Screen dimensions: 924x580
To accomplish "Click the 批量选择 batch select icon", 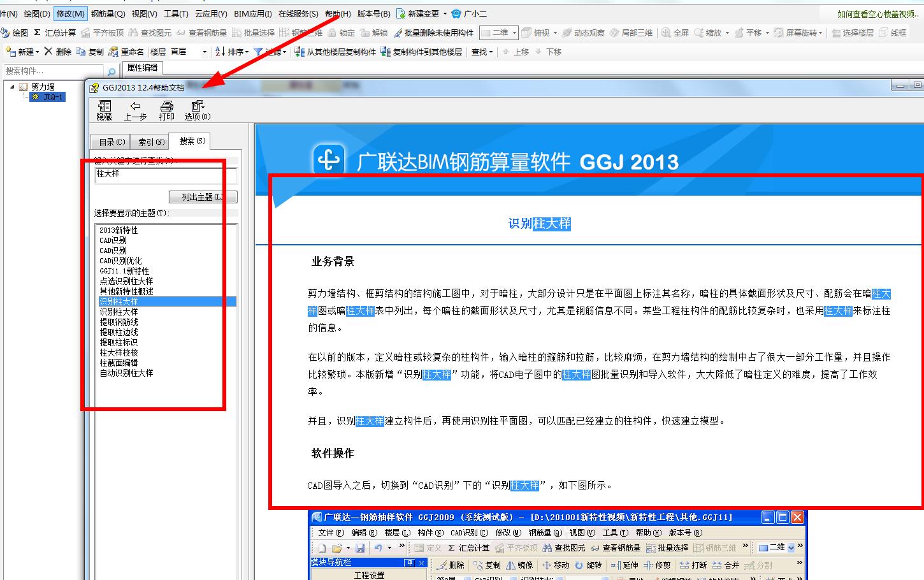I will [253, 33].
